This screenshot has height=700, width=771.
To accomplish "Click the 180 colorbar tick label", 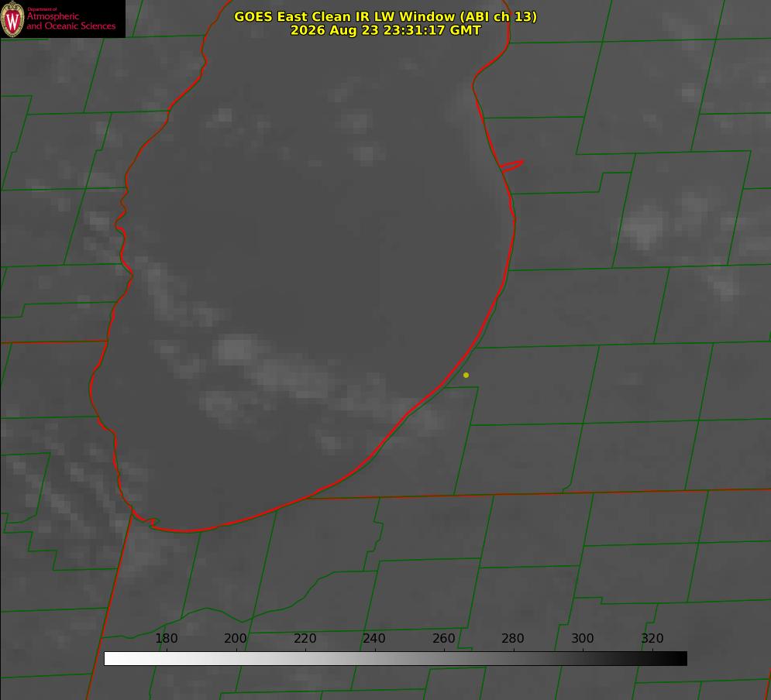I will [166, 639].
